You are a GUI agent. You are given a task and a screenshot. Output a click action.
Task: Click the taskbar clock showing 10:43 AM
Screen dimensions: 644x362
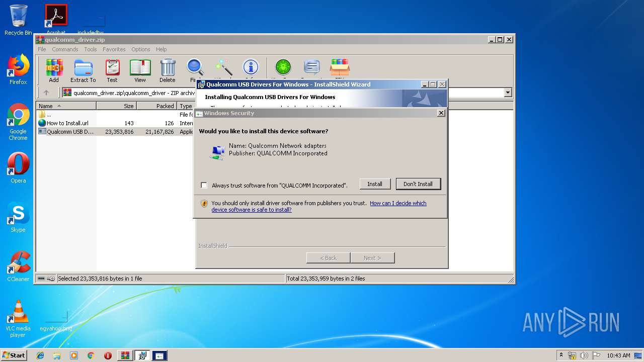pos(618,355)
